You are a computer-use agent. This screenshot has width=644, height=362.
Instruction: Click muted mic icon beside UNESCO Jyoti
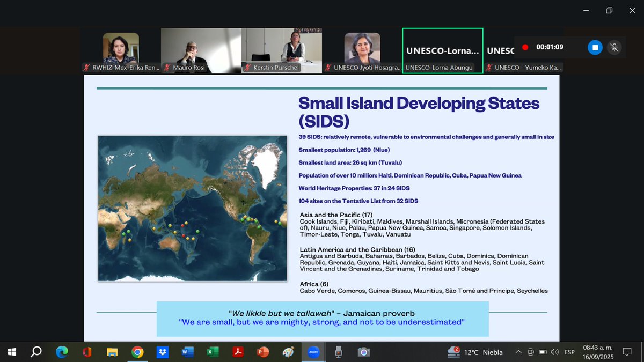pos(327,68)
